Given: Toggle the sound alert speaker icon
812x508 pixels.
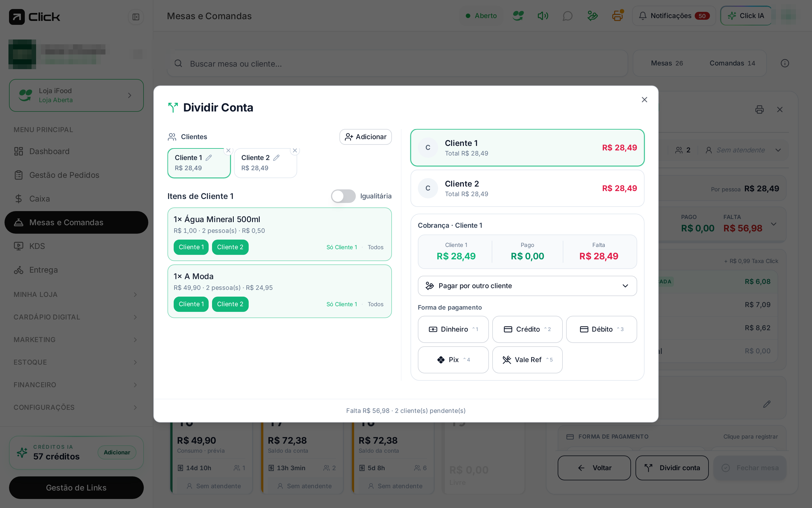Looking at the screenshot, I should [x=542, y=16].
